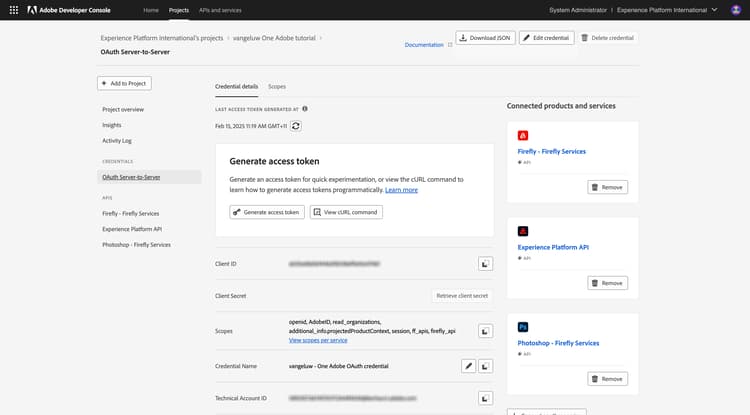
Task: Remove the Experience Platform API connection
Action: (607, 283)
